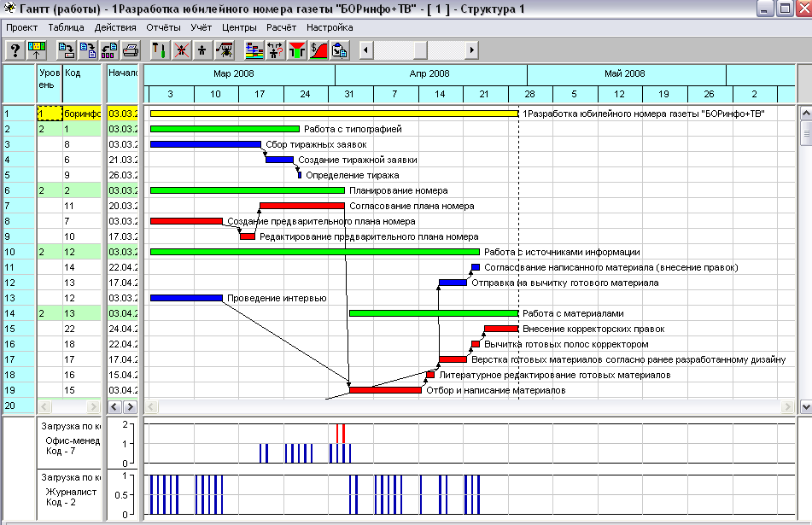Select the blue Создание тиражной заявки bar
Screen dimensions: 812x525
click(280, 160)
